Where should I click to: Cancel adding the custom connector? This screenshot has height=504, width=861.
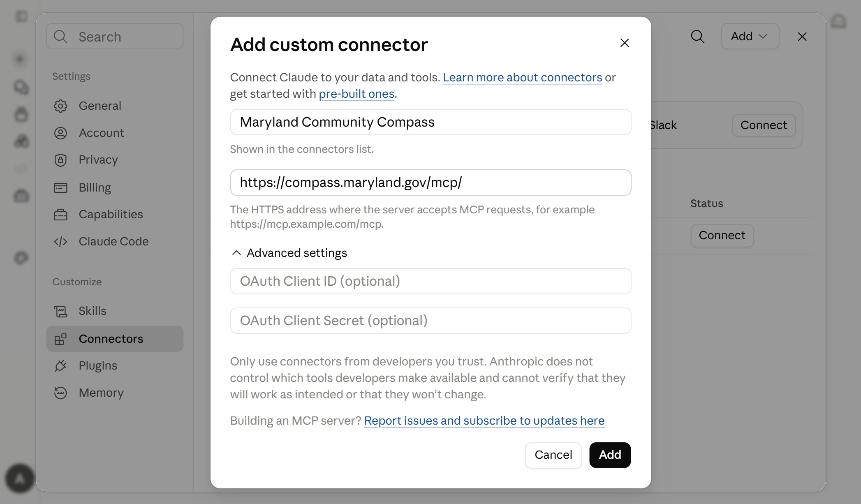coord(553,455)
